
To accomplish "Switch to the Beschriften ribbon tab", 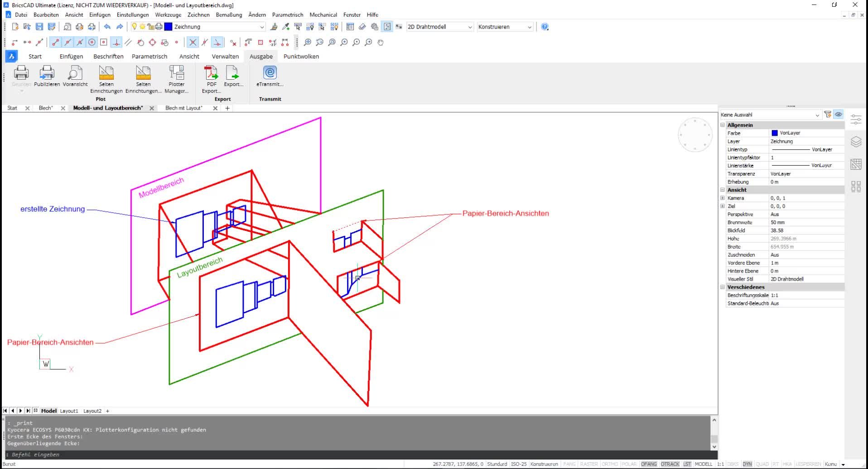I will [x=108, y=56].
